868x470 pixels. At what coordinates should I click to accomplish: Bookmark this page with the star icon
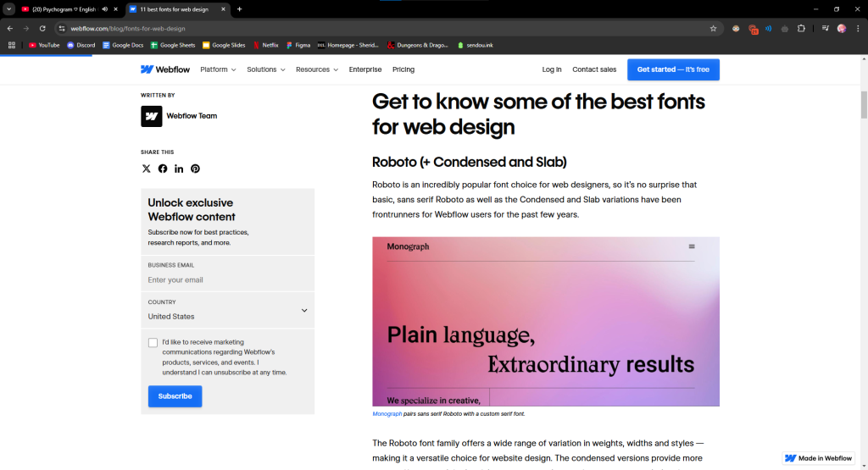[x=713, y=28]
